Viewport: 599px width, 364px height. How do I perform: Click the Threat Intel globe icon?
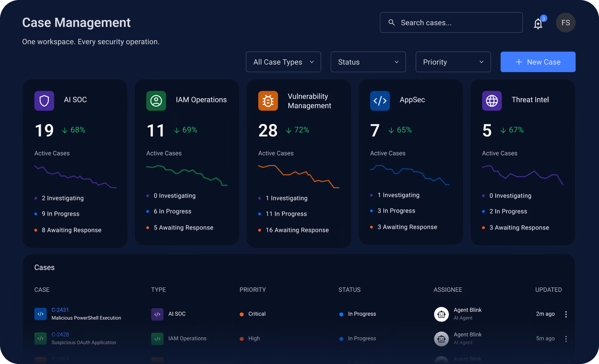492,101
